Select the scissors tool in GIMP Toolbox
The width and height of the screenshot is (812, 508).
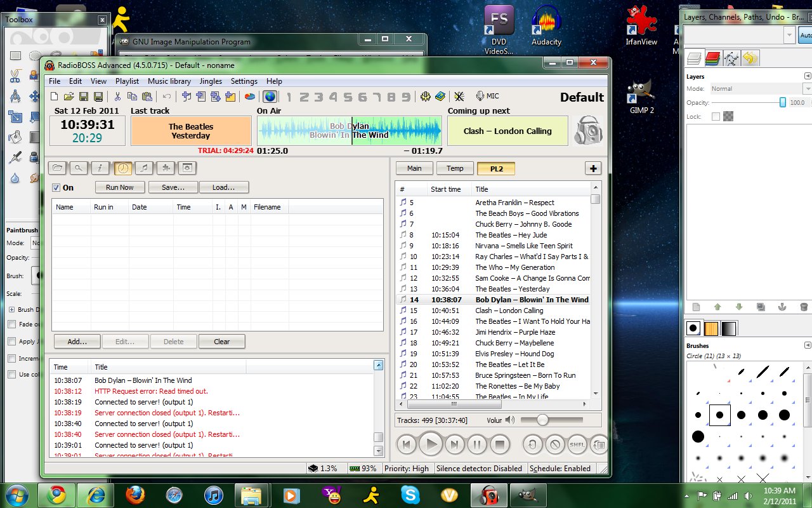[15, 76]
